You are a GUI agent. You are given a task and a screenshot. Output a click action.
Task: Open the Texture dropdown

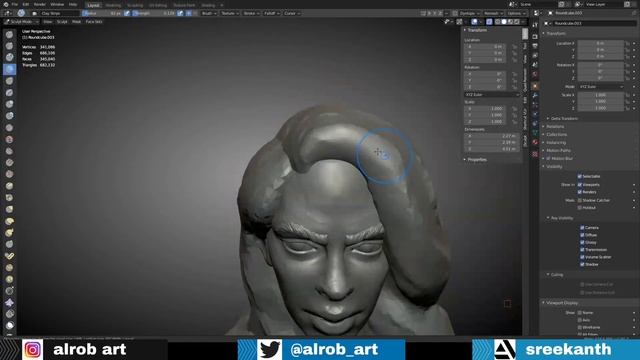(230, 13)
